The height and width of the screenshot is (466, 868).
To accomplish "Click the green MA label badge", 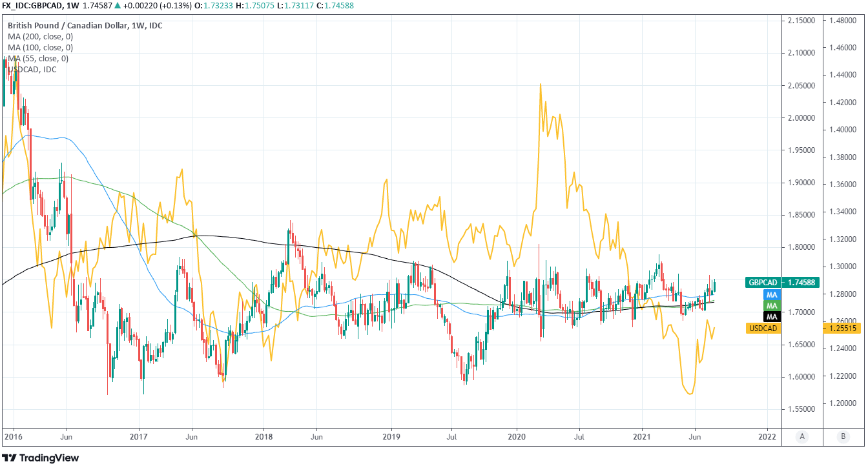I will 771,305.
